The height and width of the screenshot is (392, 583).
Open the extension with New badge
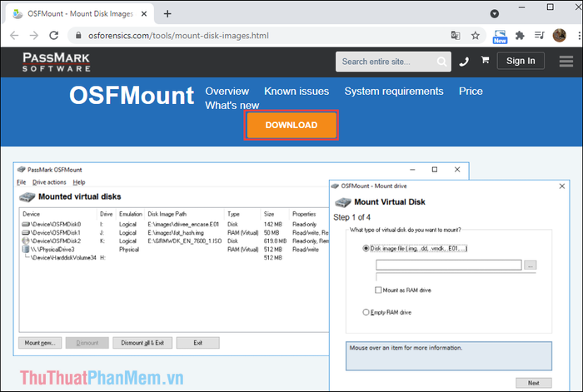coord(500,37)
